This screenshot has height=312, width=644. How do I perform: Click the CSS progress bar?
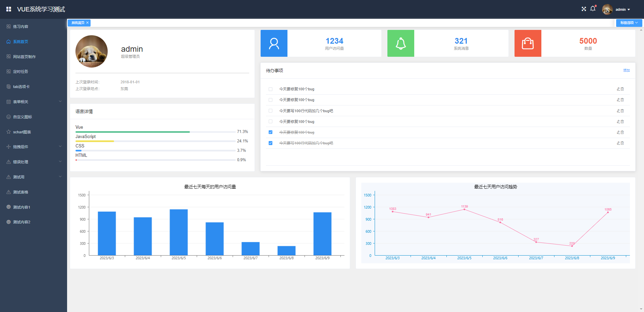(155, 151)
